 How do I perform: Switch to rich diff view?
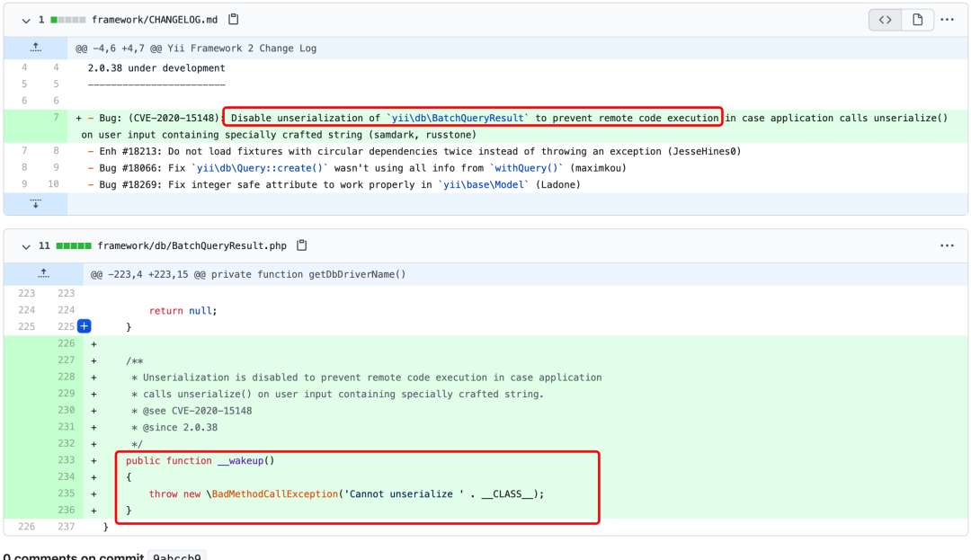917,19
